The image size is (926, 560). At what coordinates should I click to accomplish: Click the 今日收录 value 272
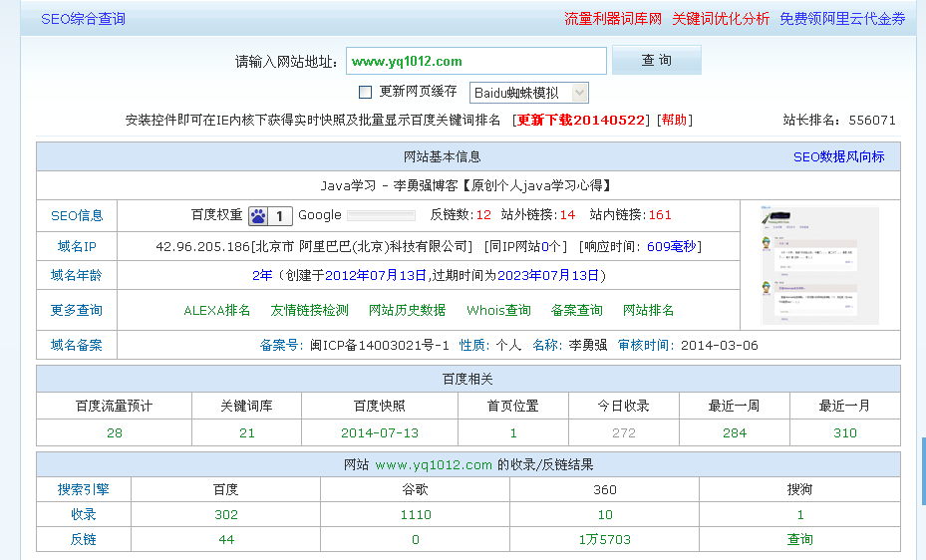pyautogui.click(x=624, y=433)
